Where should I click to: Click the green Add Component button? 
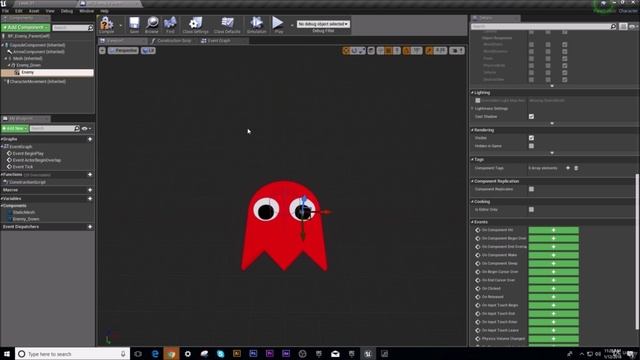[x=26, y=27]
